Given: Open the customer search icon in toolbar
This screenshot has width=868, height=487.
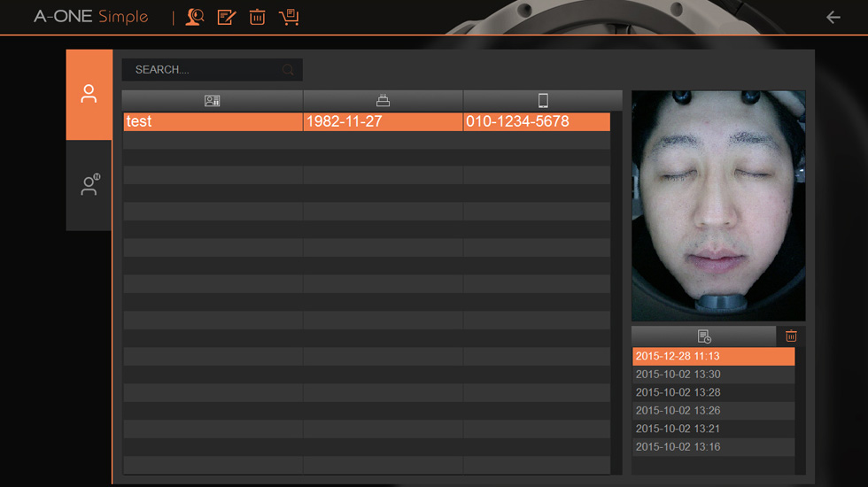Looking at the screenshot, I should pyautogui.click(x=194, y=17).
